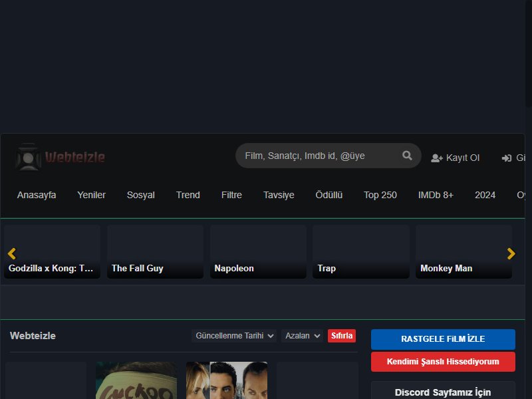Click the Kayıt Ol user-plus icon
The width and height of the screenshot is (532, 399).
[x=437, y=158]
